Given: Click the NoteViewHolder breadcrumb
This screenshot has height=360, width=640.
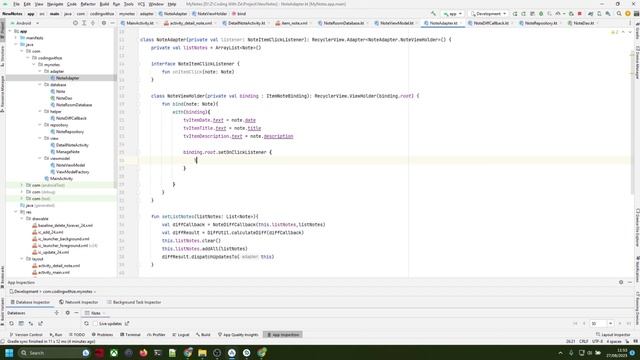Looking at the screenshot, I should tap(209, 13).
